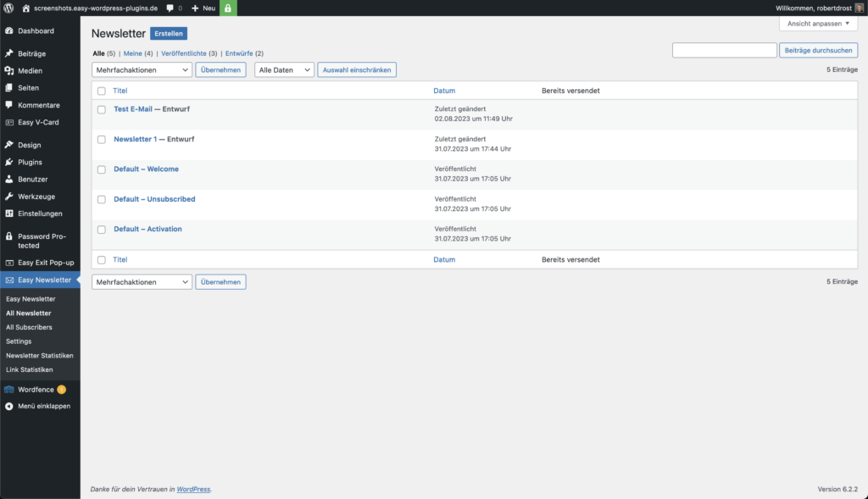The width and height of the screenshot is (868, 499).
Task: Check the Newsletter 1 row checkbox
Action: (x=102, y=140)
